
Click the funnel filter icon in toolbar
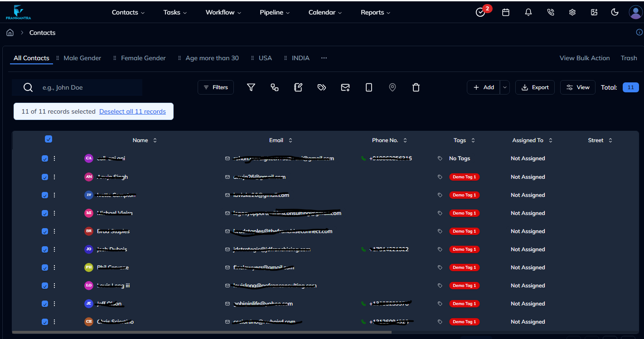[251, 87]
